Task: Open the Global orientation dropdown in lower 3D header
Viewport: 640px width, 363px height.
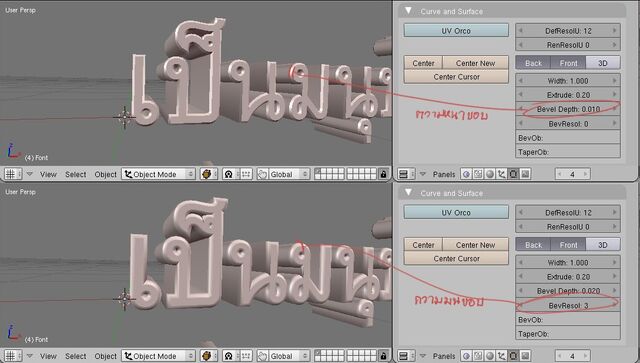Action: [x=289, y=356]
